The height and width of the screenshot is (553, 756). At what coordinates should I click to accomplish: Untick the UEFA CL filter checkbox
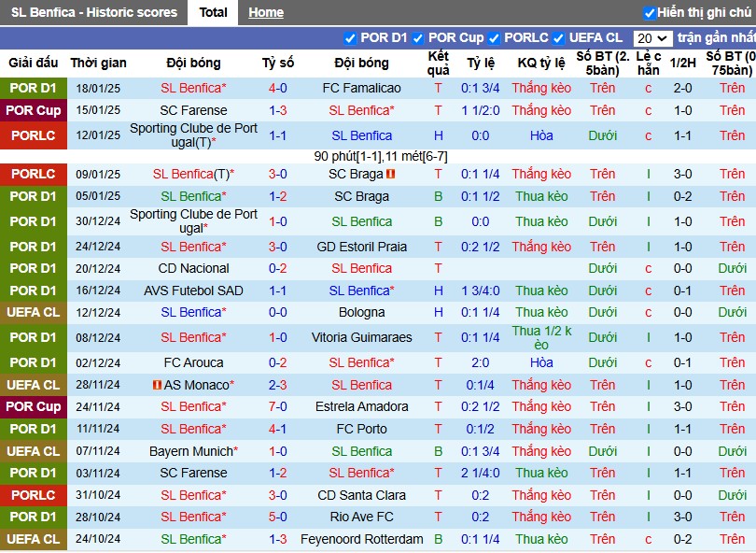click(x=558, y=38)
